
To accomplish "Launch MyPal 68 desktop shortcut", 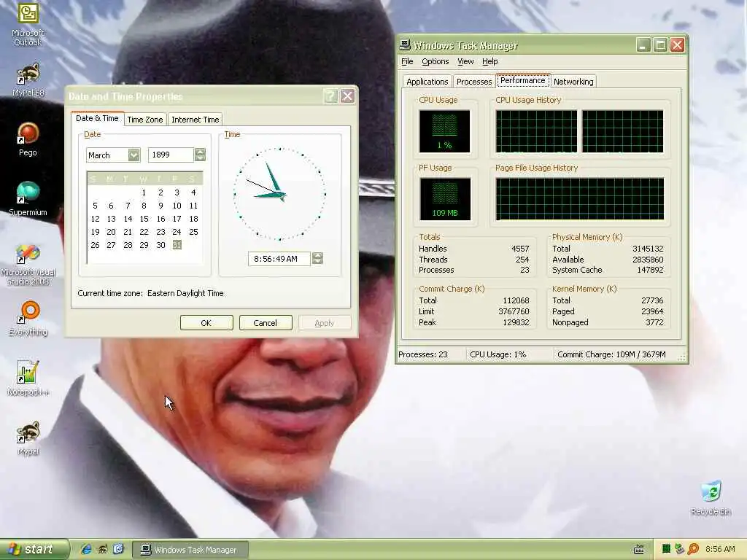I will 28,79.
